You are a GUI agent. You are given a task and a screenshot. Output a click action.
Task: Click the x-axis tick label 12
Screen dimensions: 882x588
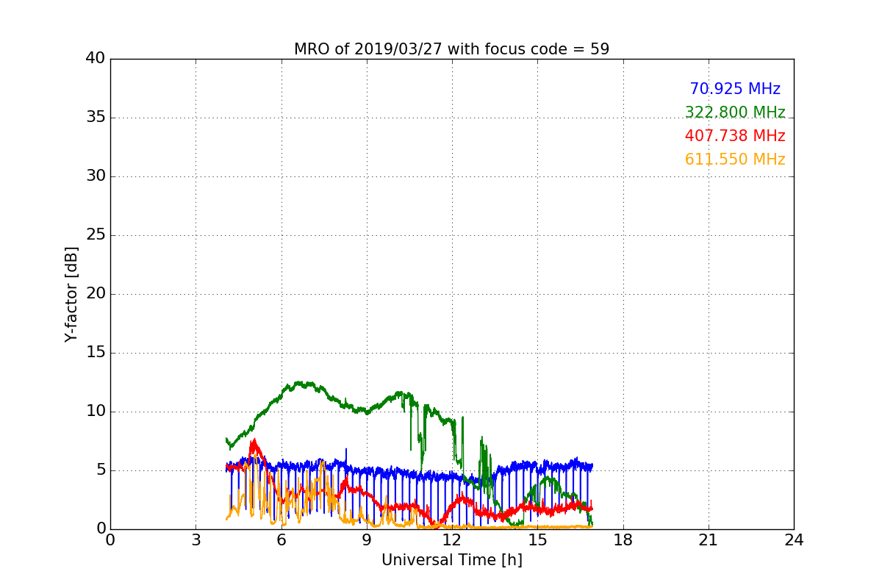coord(452,540)
